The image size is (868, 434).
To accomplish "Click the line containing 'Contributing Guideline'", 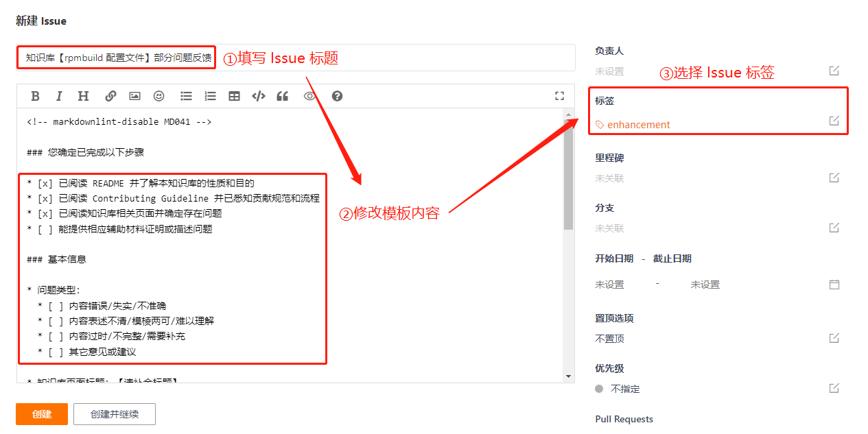I will pos(174,198).
